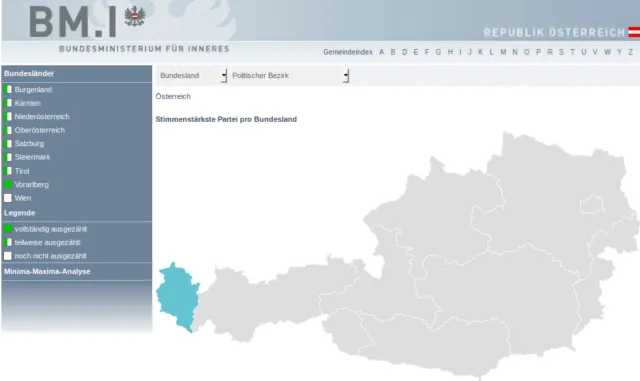Open the Minima-Maxima-Analyse menu item

pos(47,271)
